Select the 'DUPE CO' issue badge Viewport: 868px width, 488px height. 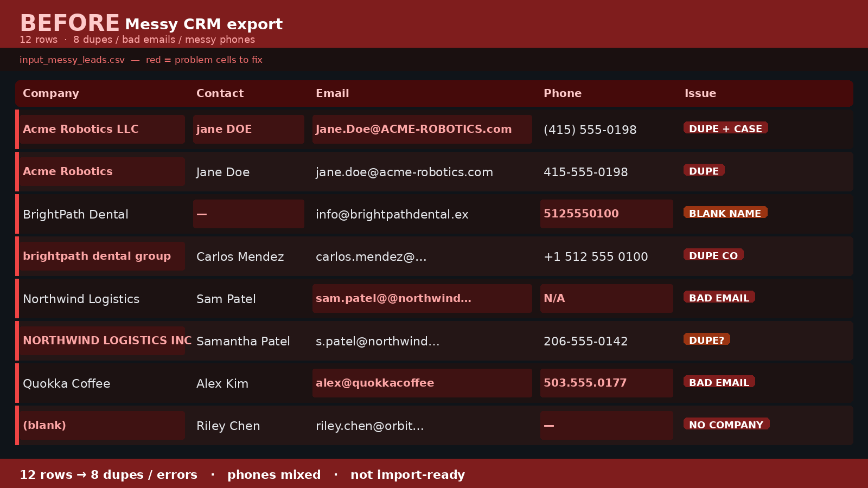(713, 255)
